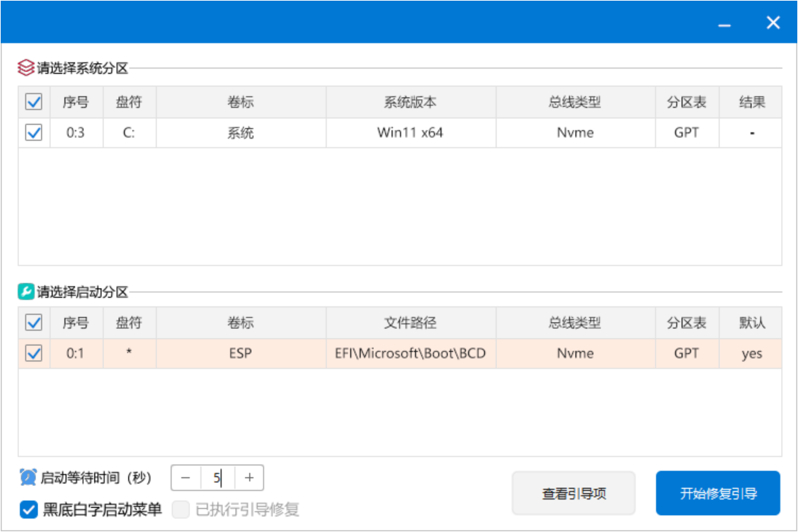The width and height of the screenshot is (798, 532).
Task: Click 结果 column header
Action: [x=751, y=103]
